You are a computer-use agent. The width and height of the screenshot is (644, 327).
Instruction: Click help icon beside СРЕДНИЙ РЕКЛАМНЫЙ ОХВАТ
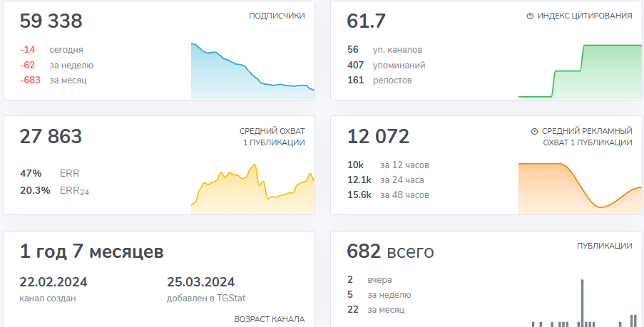[x=534, y=132]
